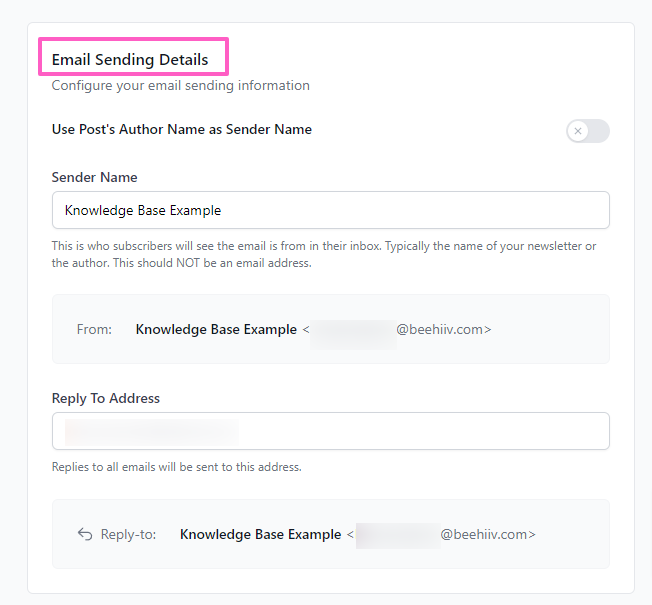Toggle Use Post's Author Name as Sender Name
This screenshot has height=605, width=652.
[x=587, y=131]
